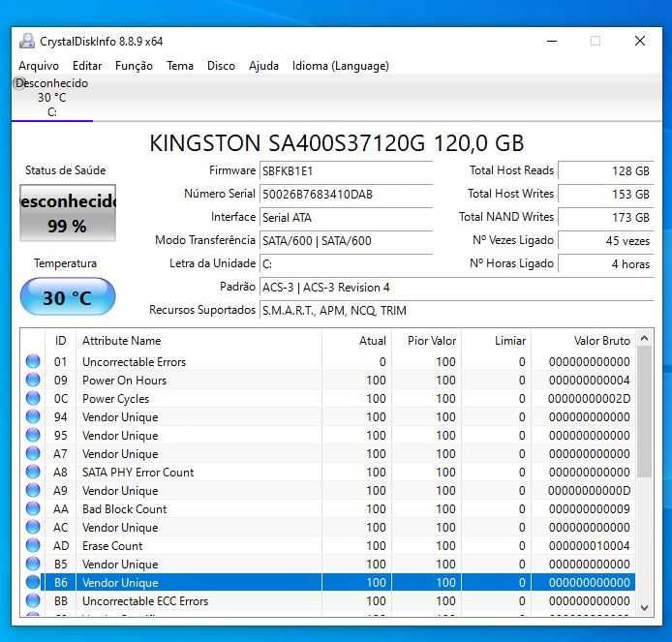Click the status orb for Uncorrectable ECC Errors
Screen dimensions: 672x642
33,601
